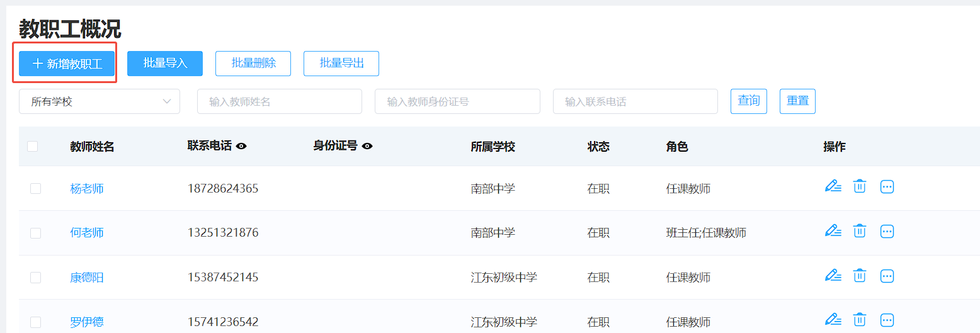Delete 何老师 using trash icon
Viewport: 980px width, 333px height.
(x=860, y=231)
